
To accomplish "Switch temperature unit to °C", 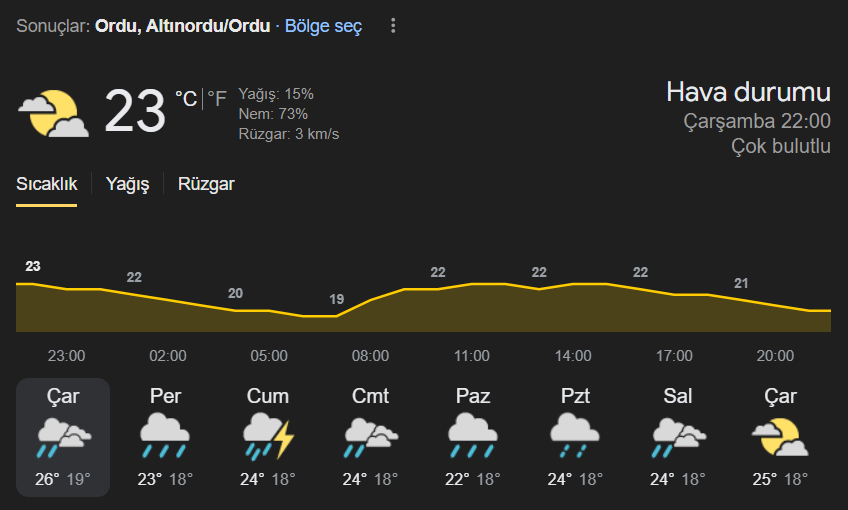I will [x=186, y=99].
